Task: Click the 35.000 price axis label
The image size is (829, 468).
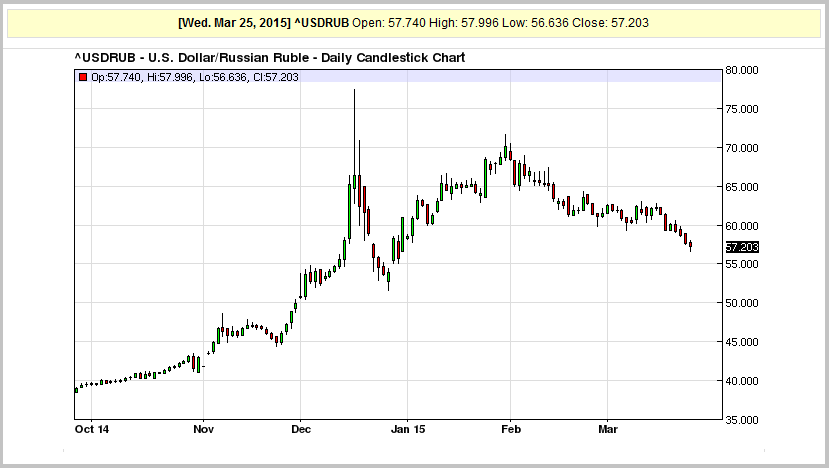Action: (742, 420)
